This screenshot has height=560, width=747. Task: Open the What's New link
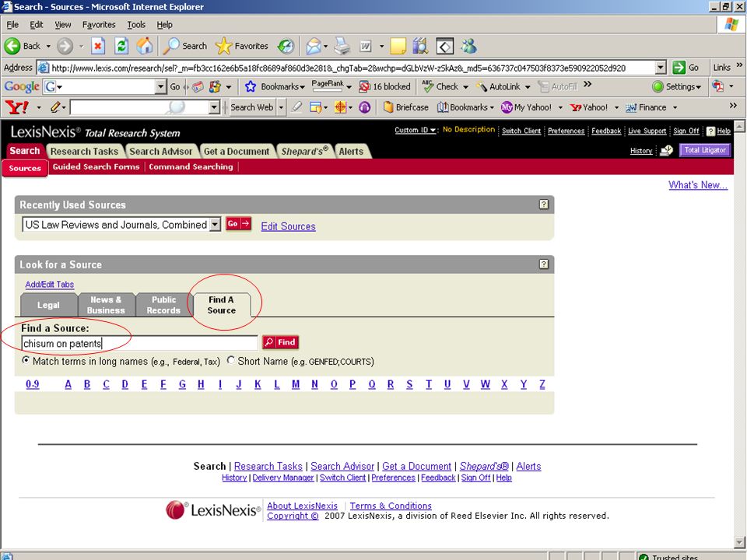click(x=697, y=185)
